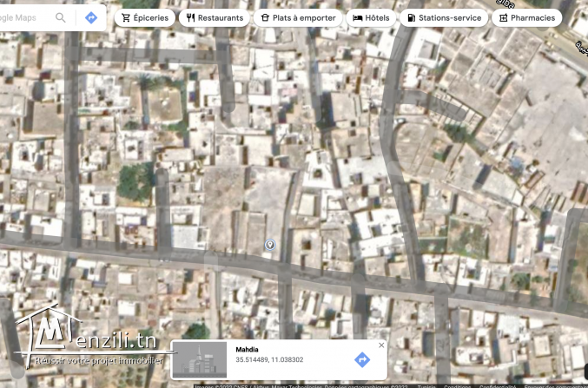Click the Pharmacies icon
Viewport: 588px width, 388px height.
click(503, 17)
